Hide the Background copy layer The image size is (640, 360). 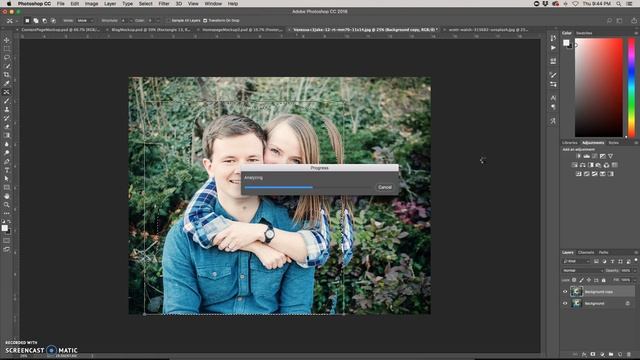565,292
